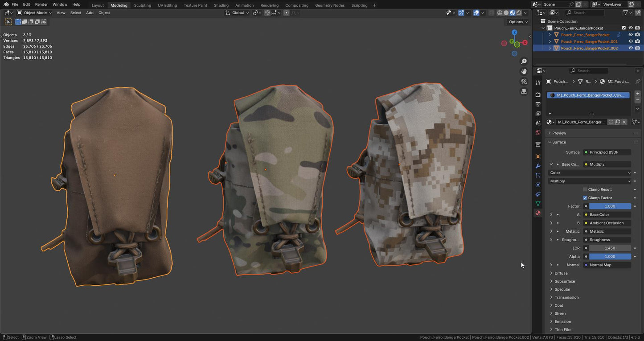Viewport: 644px width, 341px height.
Task: Click the plus button to add a material slot
Action: (x=638, y=94)
